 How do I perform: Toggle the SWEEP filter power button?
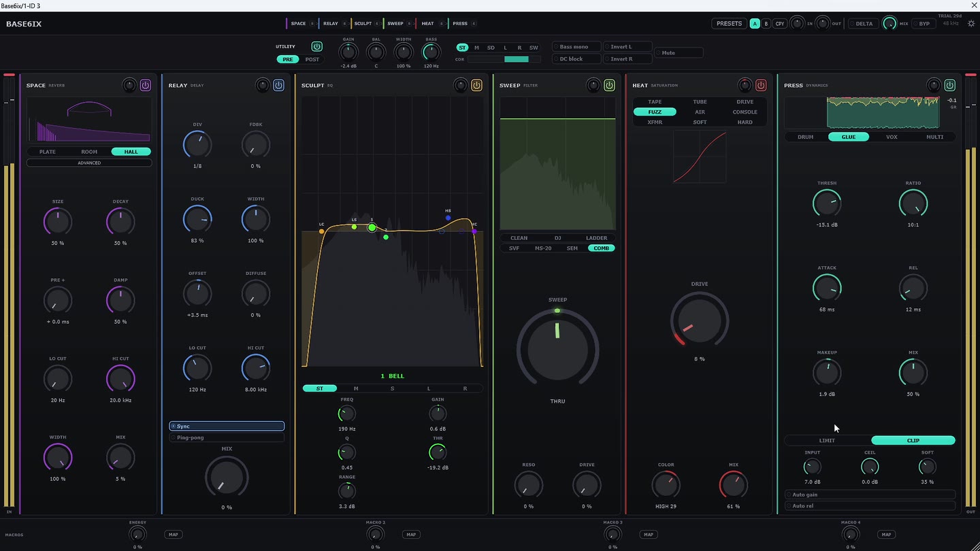pos(609,85)
